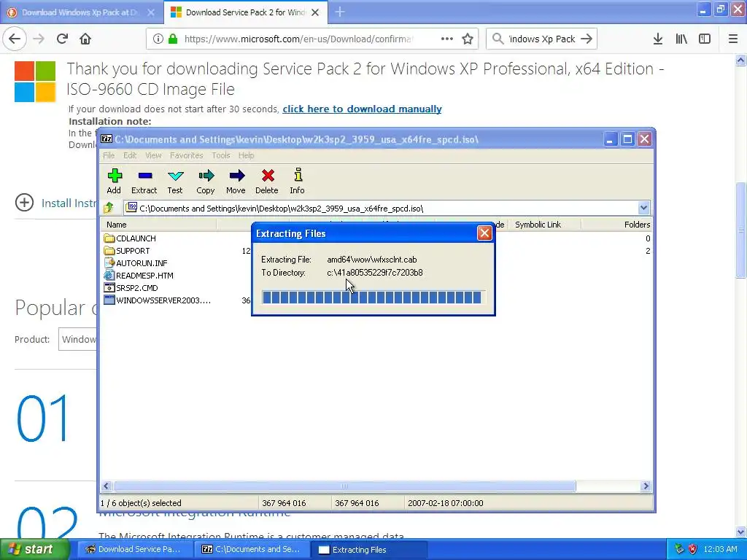Submit search with the arrow button
Viewport: 747px width, 560px height.
(x=587, y=39)
